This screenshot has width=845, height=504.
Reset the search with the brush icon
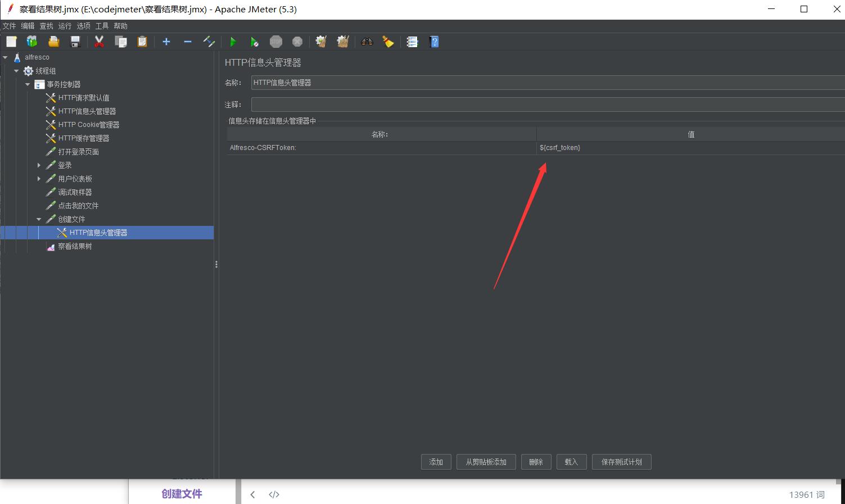click(388, 42)
